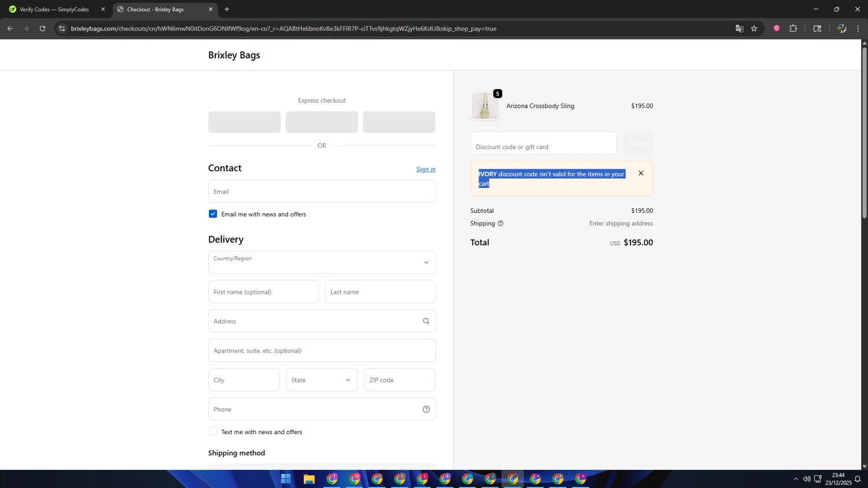Click the Enter shipping address text

[621, 223]
